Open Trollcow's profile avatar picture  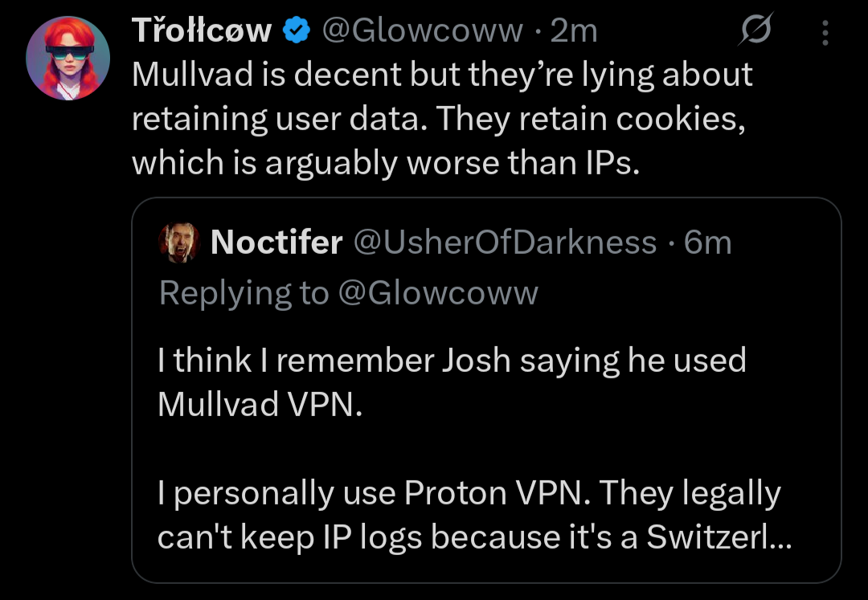tap(68, 58)
